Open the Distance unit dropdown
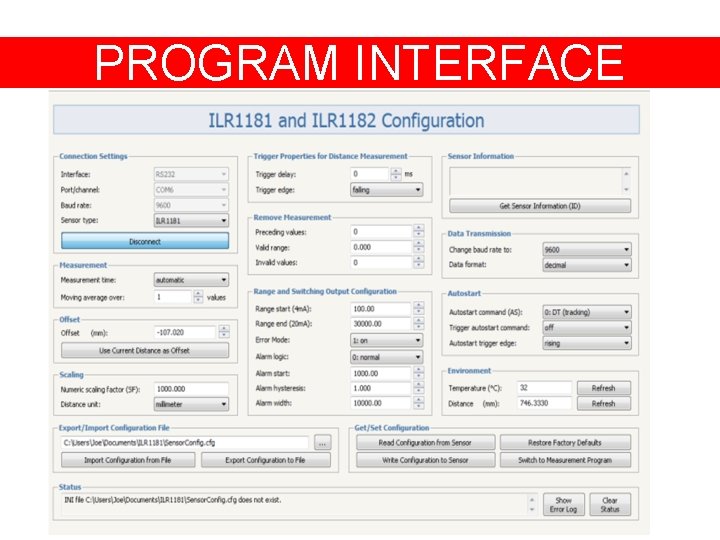The image size is (720, 540). tap(191, 404)
